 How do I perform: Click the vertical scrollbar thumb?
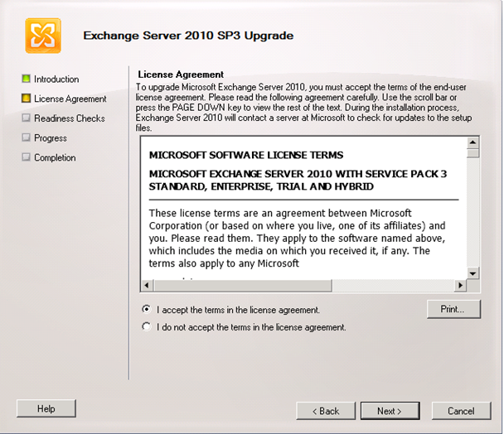pos(472,153)
